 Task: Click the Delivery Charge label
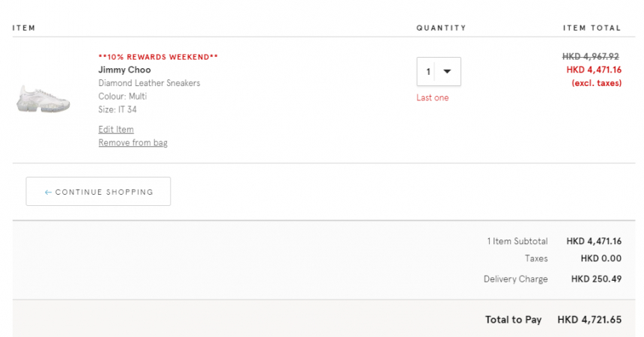point(515,279)
